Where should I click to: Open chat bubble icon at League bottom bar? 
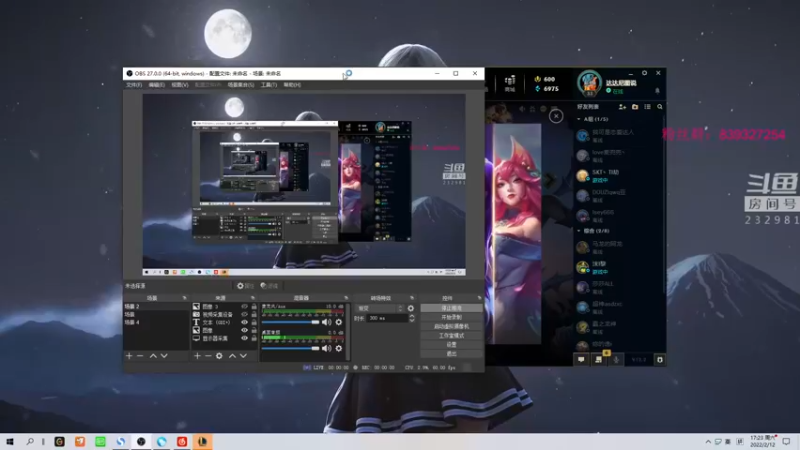pos(581,360)
